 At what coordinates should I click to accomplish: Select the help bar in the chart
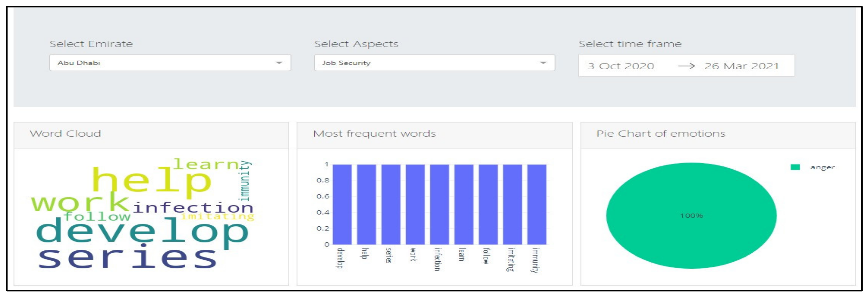coord(366,204)
